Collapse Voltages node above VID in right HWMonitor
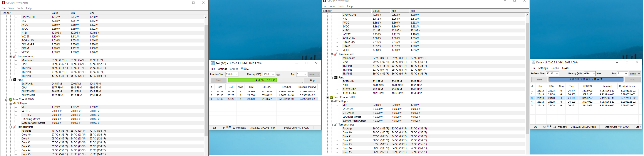 click(332, 101)
